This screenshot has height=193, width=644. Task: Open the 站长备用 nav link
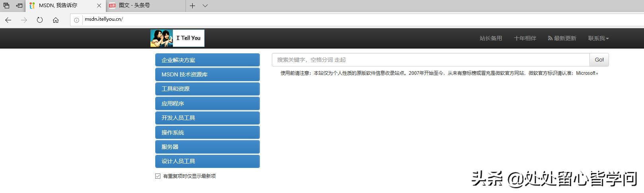pyautogui.click(x=491, y=38)
